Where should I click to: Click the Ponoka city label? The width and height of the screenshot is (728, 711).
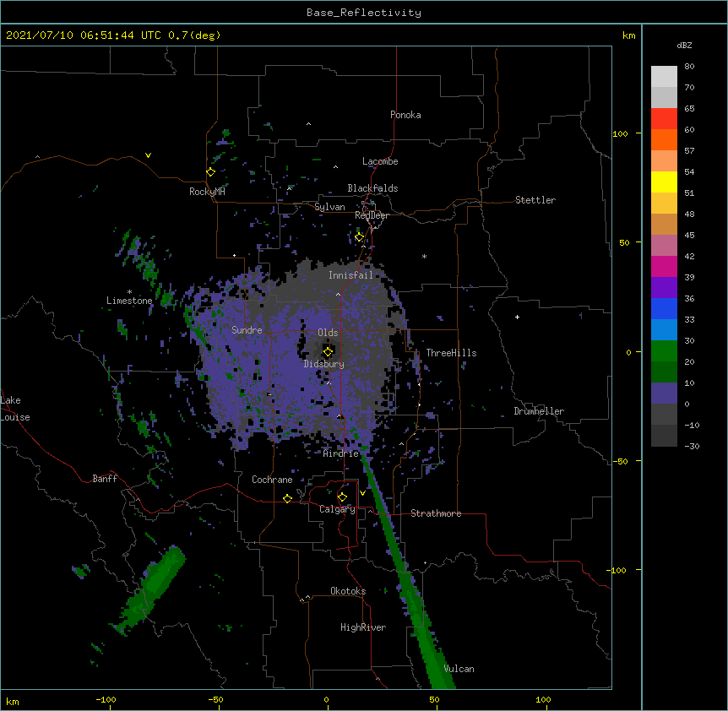[x=405, y=115]
